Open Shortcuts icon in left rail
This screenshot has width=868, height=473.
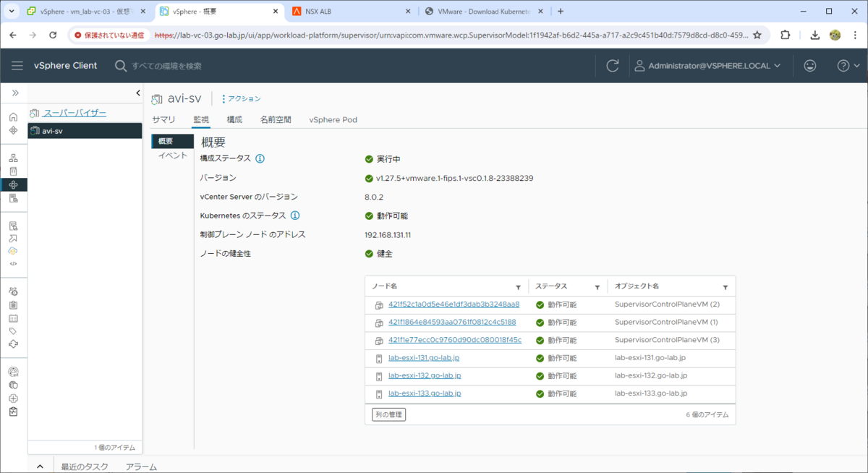13,130
